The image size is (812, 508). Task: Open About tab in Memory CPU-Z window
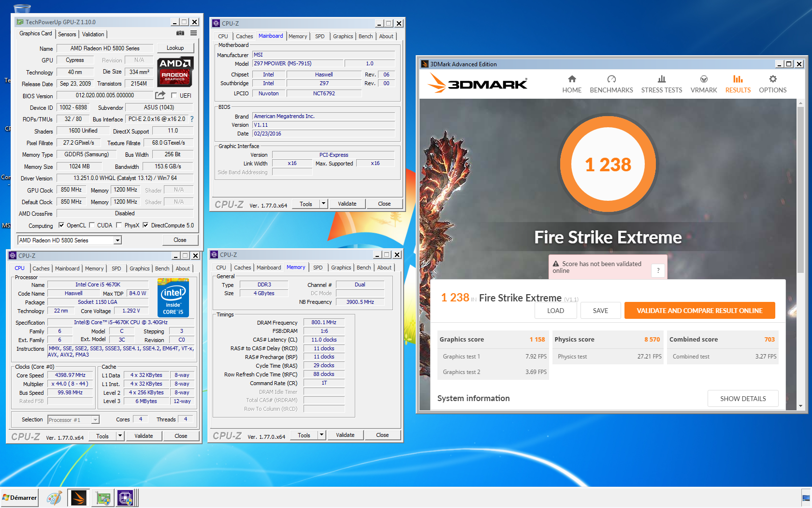click(384, 268)
